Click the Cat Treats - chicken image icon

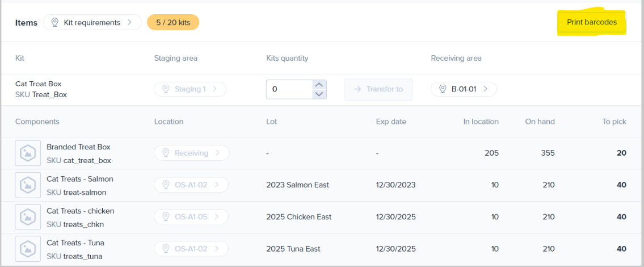[x=28, y=217]
